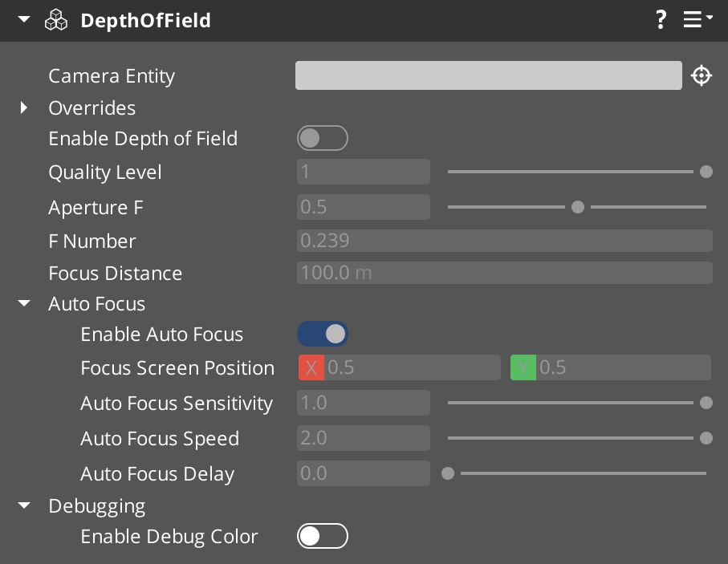Enable the Depth of Field toggle

click(323, 138)
